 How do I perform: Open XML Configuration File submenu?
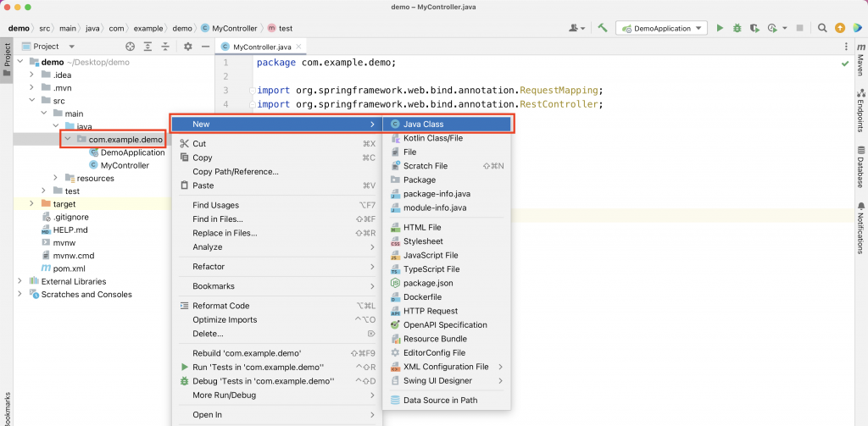446,367
